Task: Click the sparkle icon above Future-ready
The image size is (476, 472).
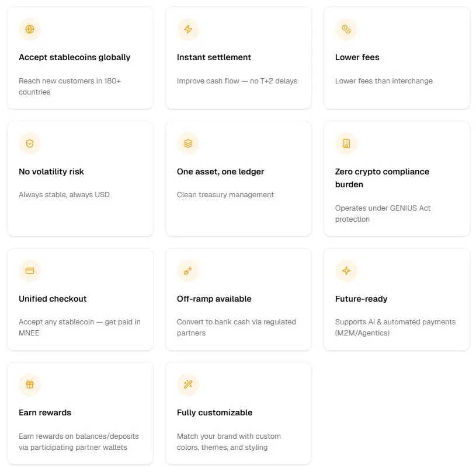Action: [346, 271]
